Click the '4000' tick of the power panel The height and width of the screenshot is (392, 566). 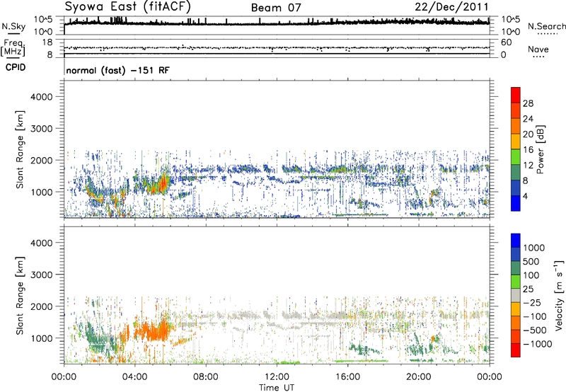tap(41, 97)
